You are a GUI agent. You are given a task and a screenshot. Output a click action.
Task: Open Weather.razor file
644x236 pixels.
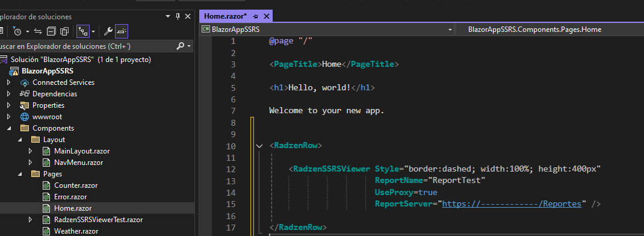[76, 231]
